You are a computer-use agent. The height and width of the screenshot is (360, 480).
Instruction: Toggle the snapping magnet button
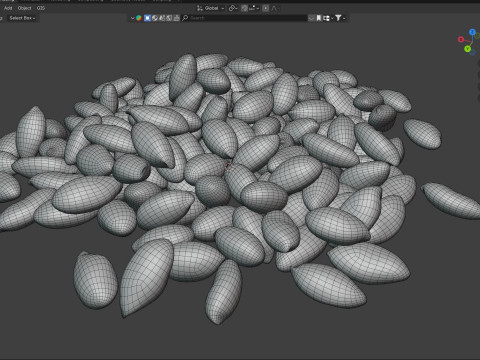[244, 8]
